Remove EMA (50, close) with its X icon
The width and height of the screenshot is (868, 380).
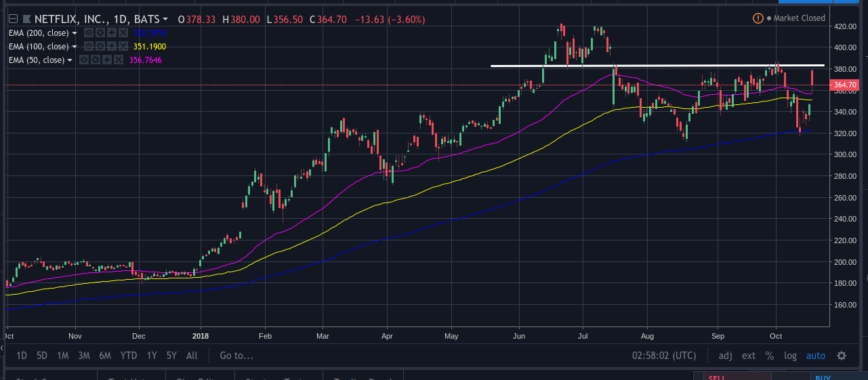tap(119, 60)
